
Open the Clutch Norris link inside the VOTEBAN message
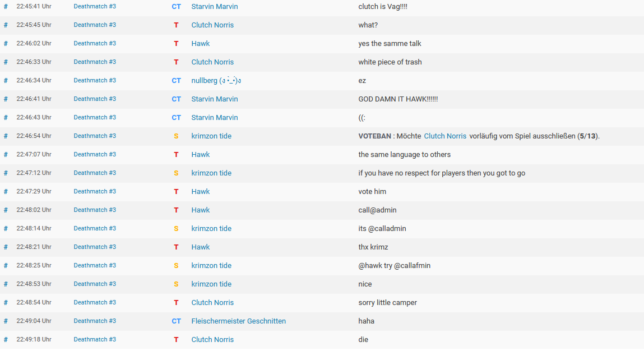pyautogui.click(x=445, y=136)
